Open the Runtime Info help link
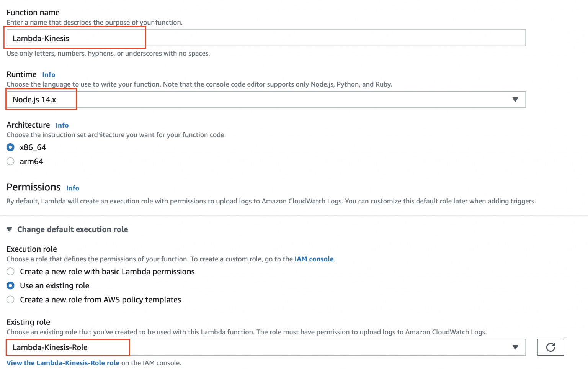The width and height of the screenshot is (588, 372). point(49,74)
